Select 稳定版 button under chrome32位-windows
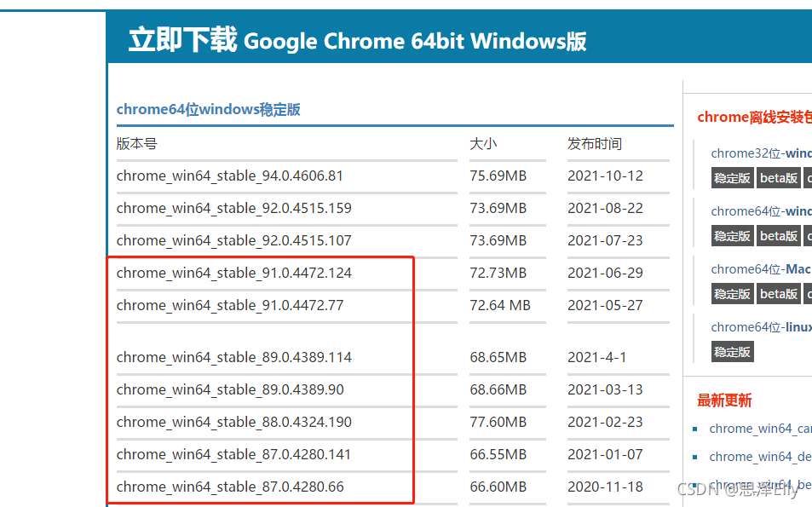Screen dimensions: 812x507 (732, 178)
